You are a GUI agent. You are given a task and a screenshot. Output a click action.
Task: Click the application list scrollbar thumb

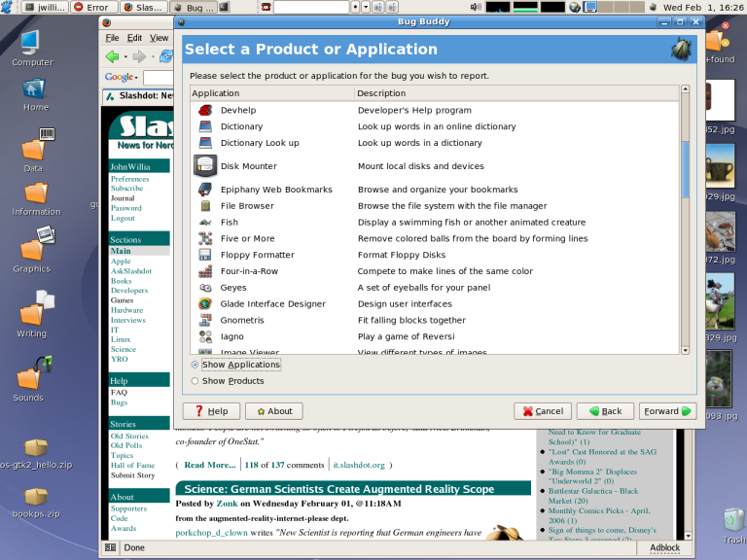click(685, 169)
